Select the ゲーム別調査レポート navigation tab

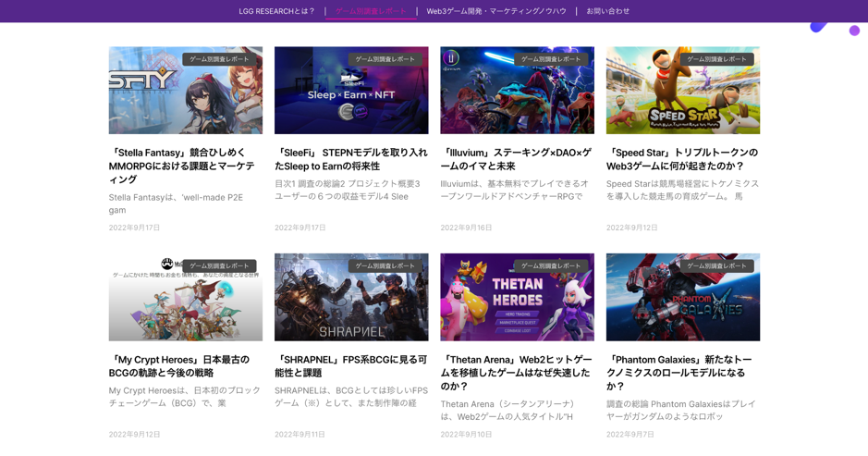point(371,11)
